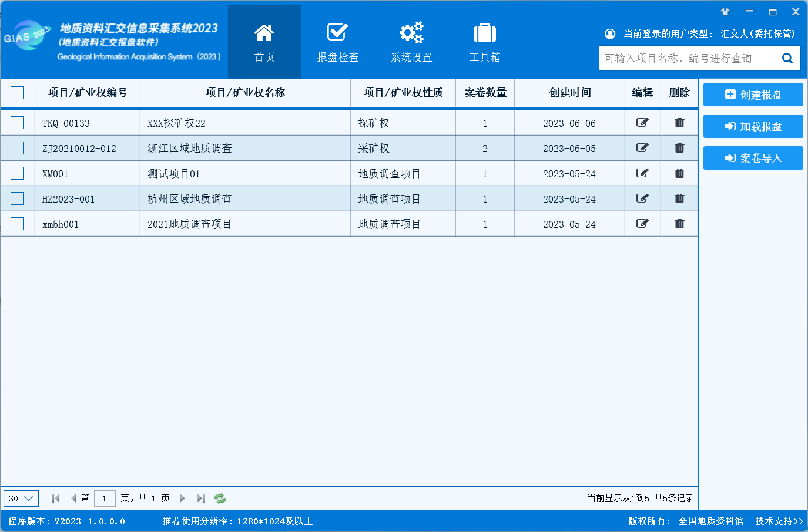
Task: Check the xmbh001 row checkbox
Action: 17,224
